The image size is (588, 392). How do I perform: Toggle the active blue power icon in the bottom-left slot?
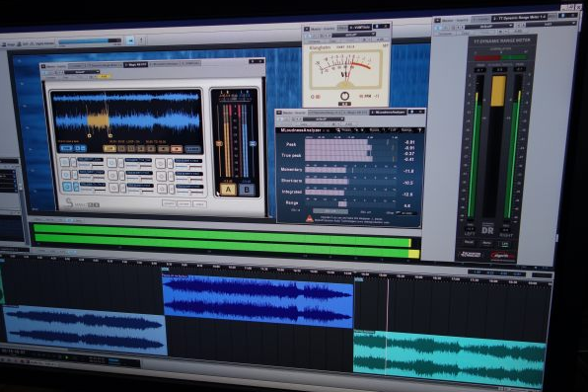click(67, 187)
